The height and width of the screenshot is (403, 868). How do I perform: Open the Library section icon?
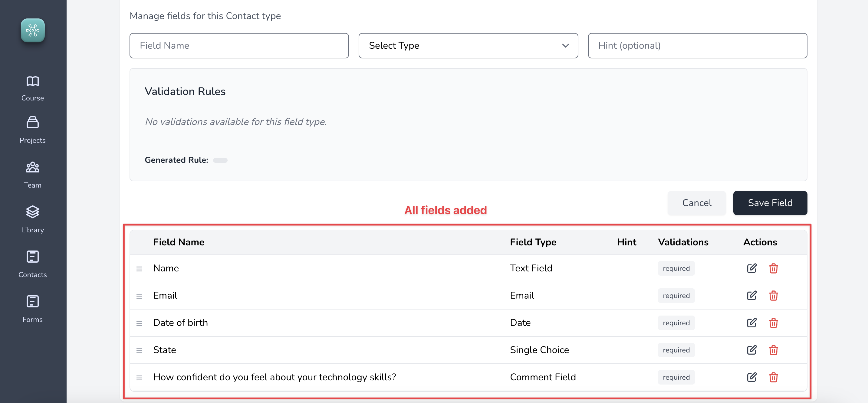tap(32, 212)
